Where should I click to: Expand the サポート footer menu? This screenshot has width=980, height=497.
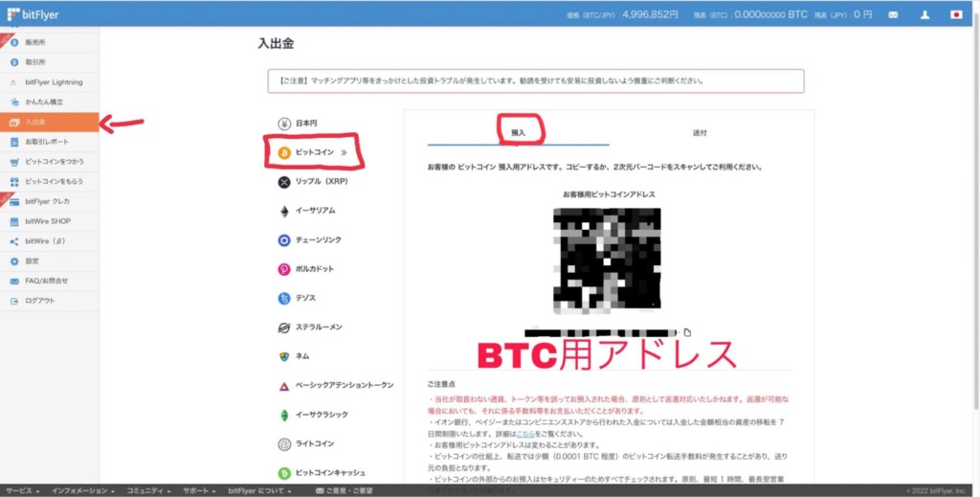(199, 490)
